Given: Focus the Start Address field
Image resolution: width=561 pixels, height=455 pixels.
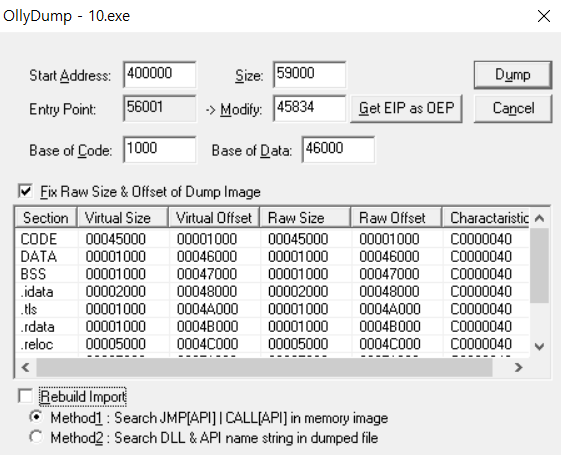Looking at the screenshot, I should coord(160,74).
